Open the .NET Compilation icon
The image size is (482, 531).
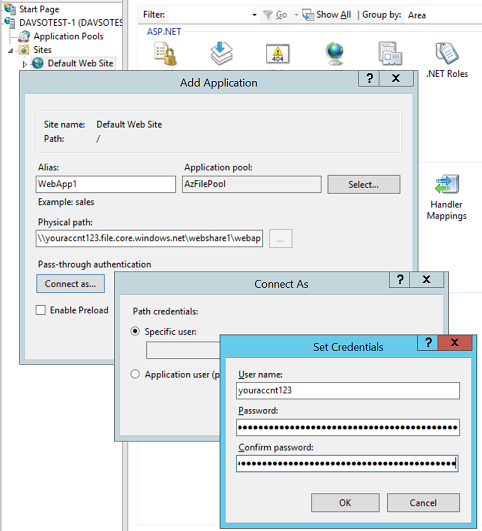click(x=222, y=53)
